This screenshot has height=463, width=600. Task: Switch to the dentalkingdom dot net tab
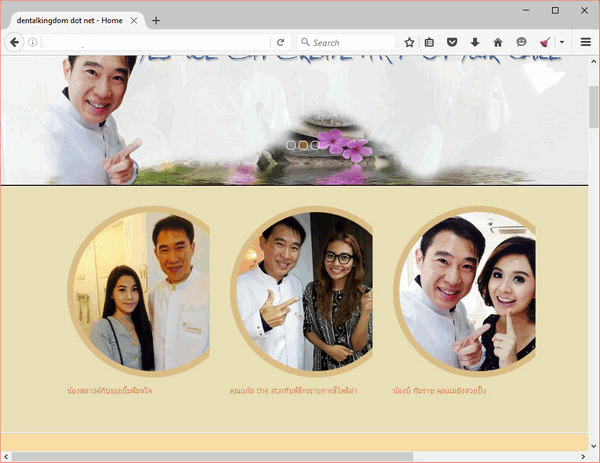70,20
